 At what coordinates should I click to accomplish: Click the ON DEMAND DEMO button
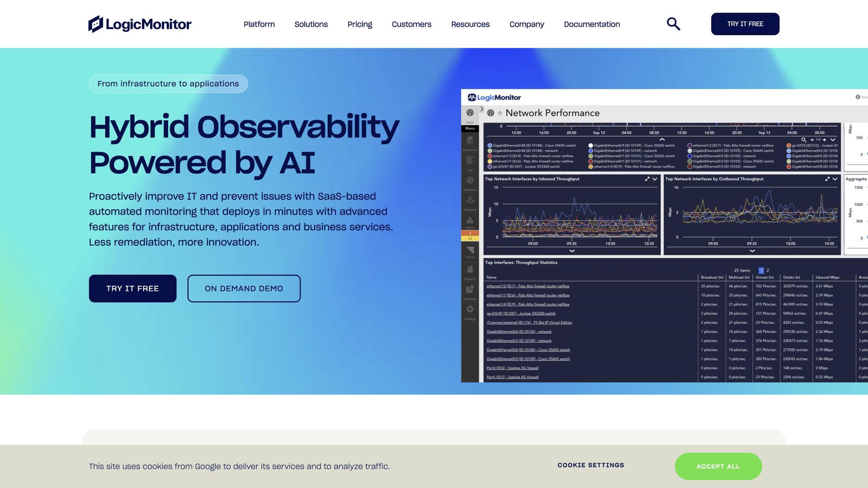(244, 288)
